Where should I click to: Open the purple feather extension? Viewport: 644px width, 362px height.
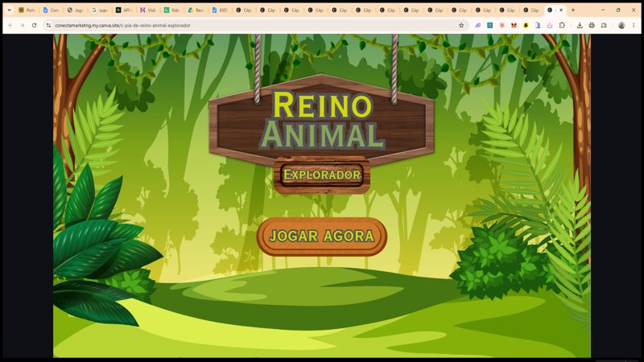478,26
